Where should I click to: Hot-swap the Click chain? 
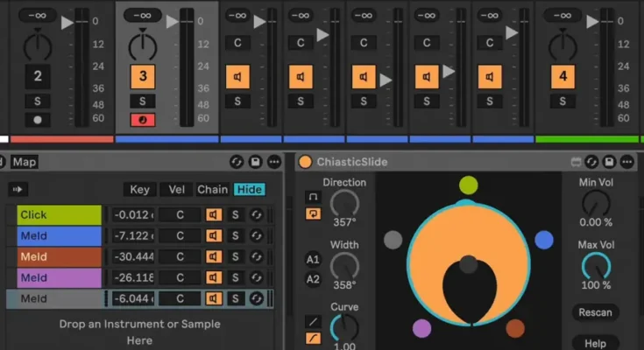(256, 214)
